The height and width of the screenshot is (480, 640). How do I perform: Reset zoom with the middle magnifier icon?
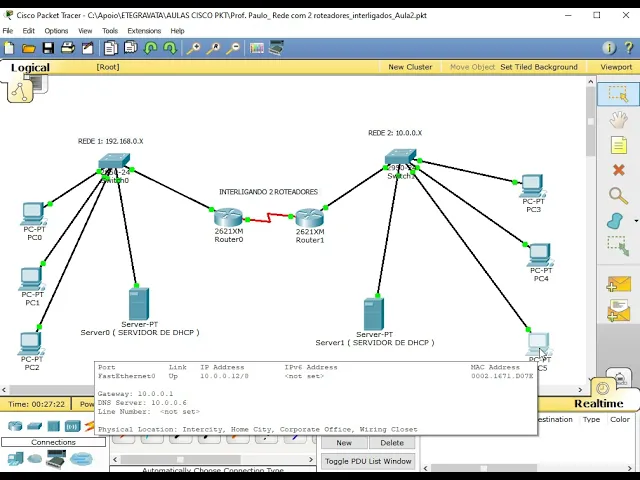coord(213,48)
